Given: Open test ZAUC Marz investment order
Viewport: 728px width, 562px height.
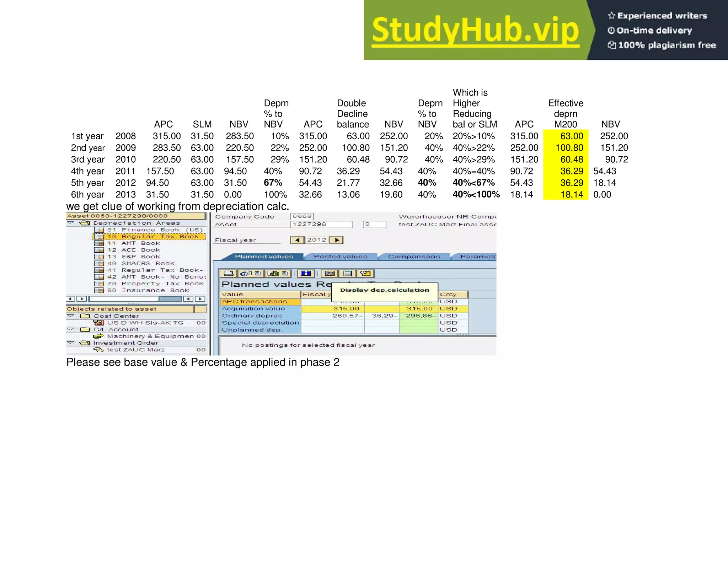Looking at the screenshot, I should point(136,350).
